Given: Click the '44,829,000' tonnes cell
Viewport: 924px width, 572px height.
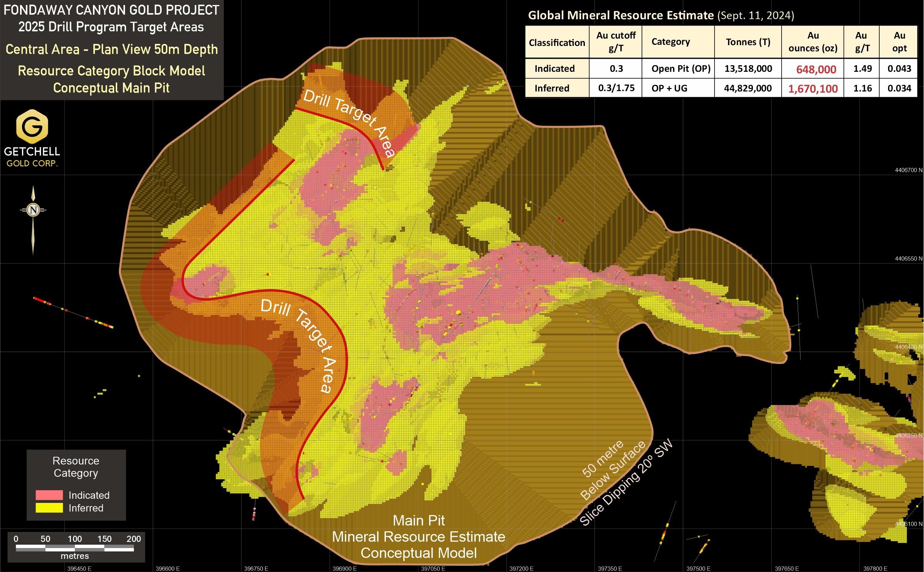Looking at the screenshot, I should [x=748, y=88].
